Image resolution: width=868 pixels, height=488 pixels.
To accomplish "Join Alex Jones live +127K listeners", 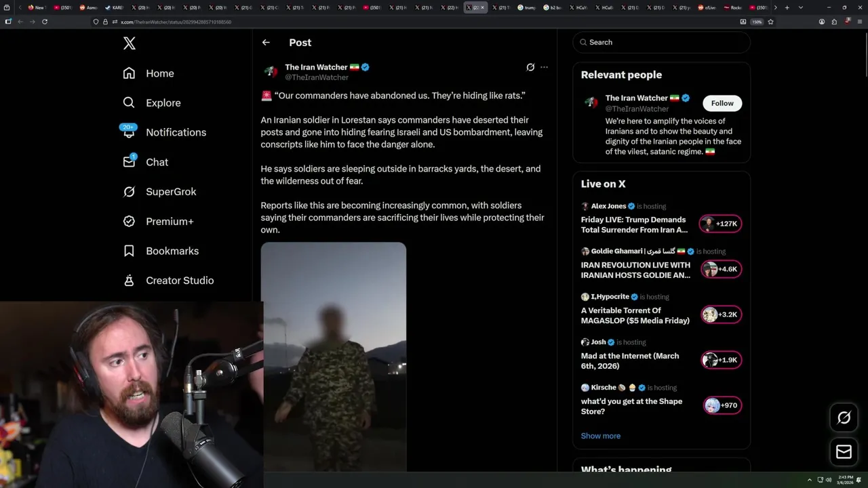I will [721, 224].
